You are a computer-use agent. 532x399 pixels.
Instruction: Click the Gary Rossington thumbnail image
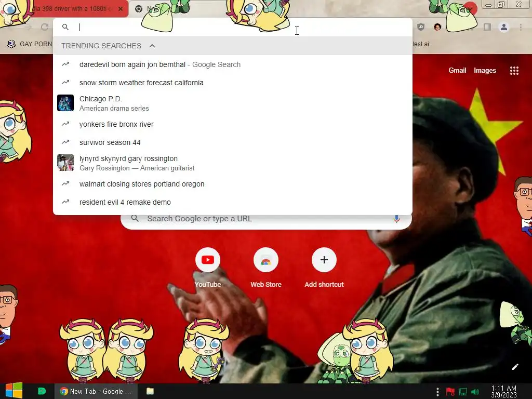(65, 163)
